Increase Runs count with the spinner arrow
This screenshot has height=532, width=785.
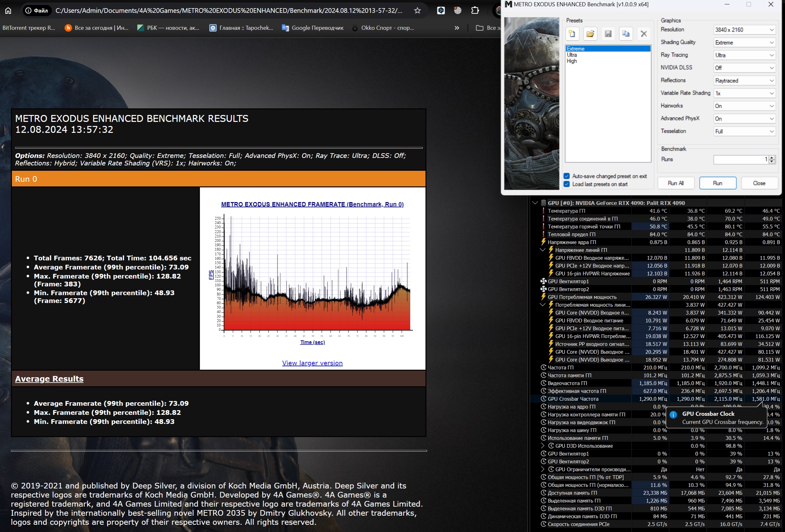click(x=772, y=157)
